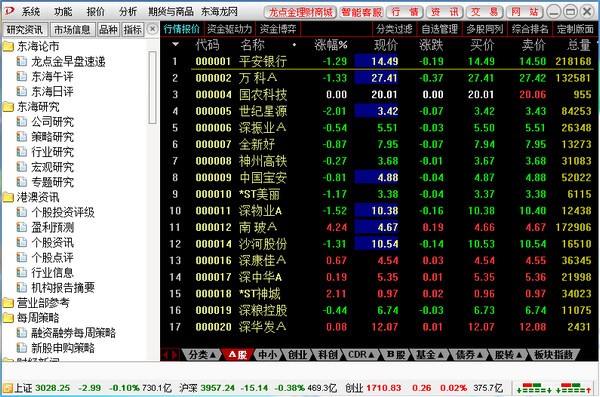Viewport: 600px width, 397px height.
Task: Click document icon beside 行业信息
Action: pos(22,273)
